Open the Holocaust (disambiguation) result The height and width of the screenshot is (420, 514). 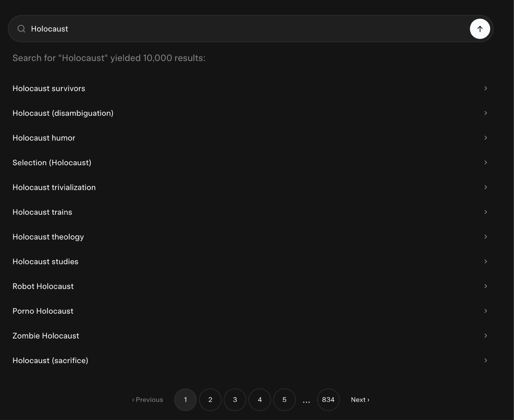coord(63,113)
